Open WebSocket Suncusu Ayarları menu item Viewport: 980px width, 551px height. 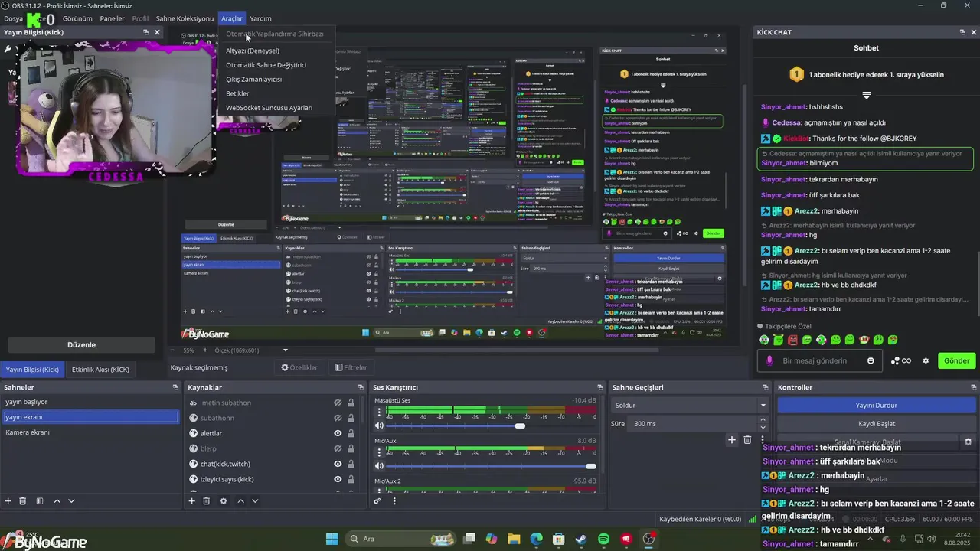269,108
